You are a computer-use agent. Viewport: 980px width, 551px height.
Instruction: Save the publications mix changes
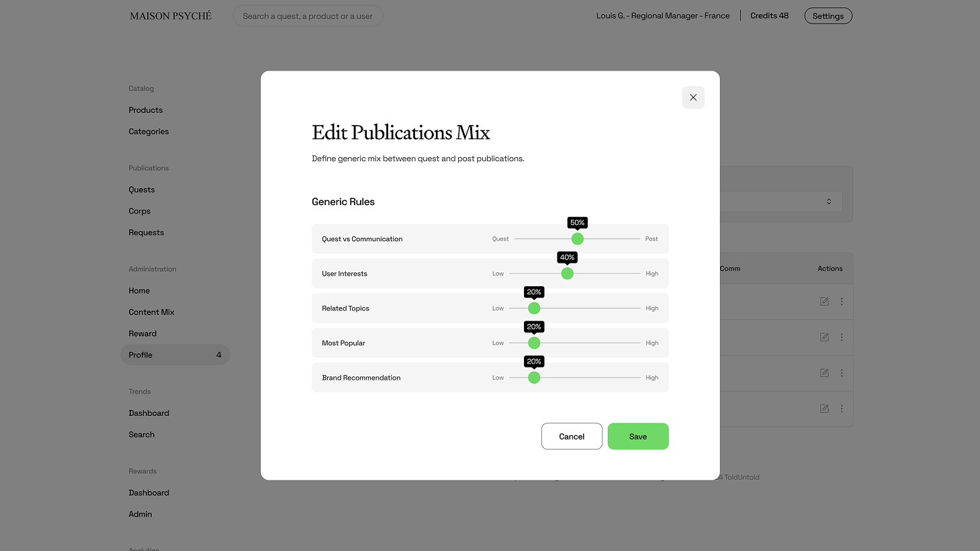point(637,436)
